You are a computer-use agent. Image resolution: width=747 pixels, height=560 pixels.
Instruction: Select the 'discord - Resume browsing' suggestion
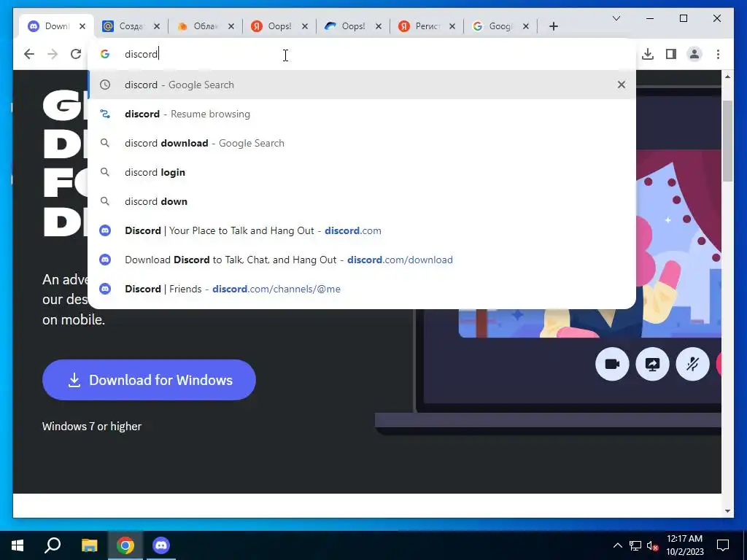362,114
